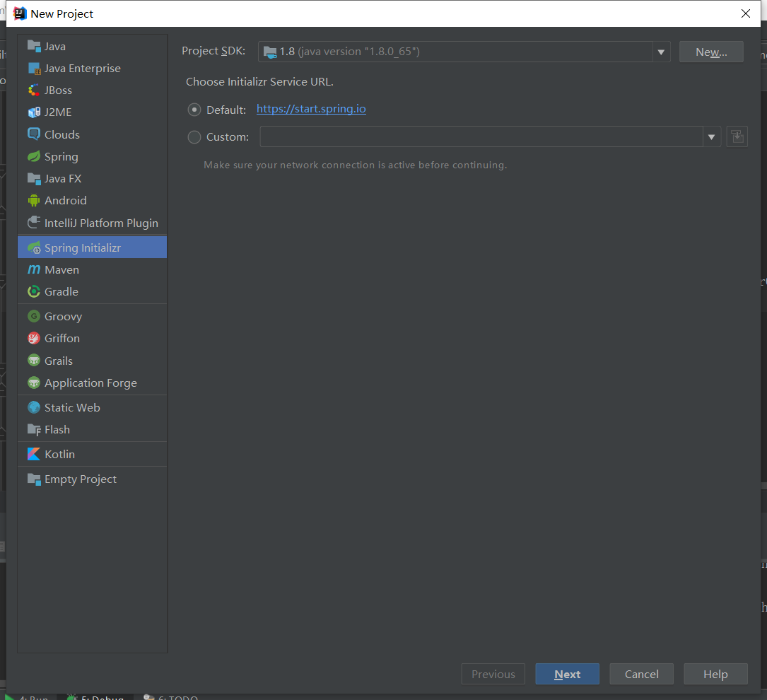Click the Flash folder icon

pos(34,430)
